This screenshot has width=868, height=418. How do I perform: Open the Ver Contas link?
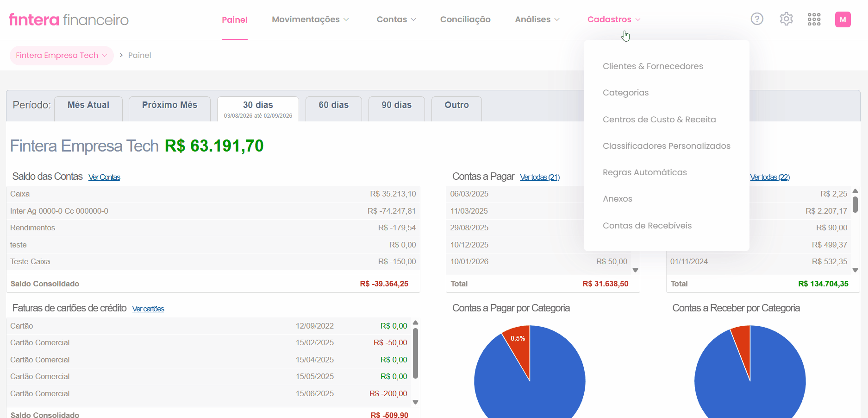104,177
